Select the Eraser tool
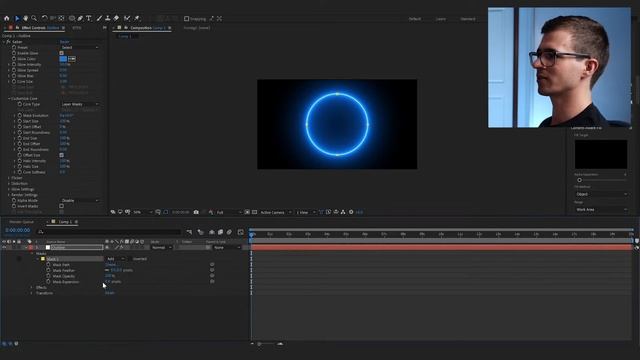This screenshot has height=360, width=640. tap(116, 18)
